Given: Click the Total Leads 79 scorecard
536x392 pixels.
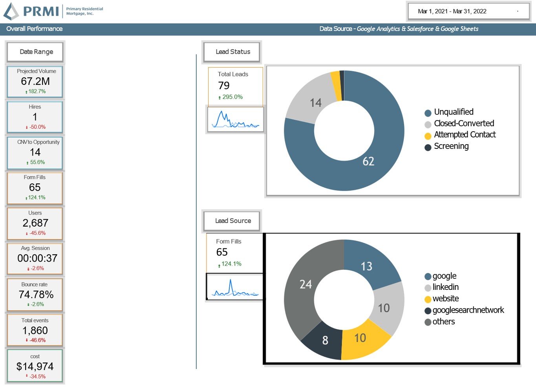Looking at the screenshot, I should point(236,86).
